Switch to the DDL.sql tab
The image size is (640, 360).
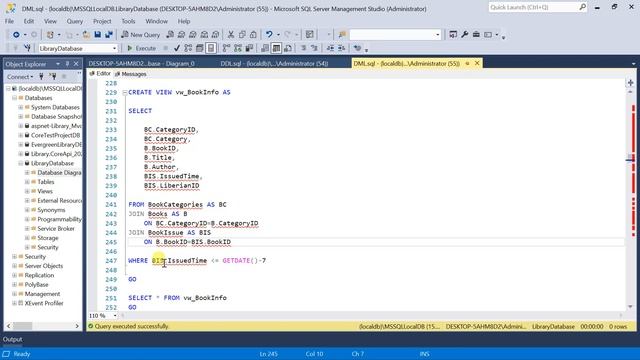pyautogui.click(x=274, y=63)
